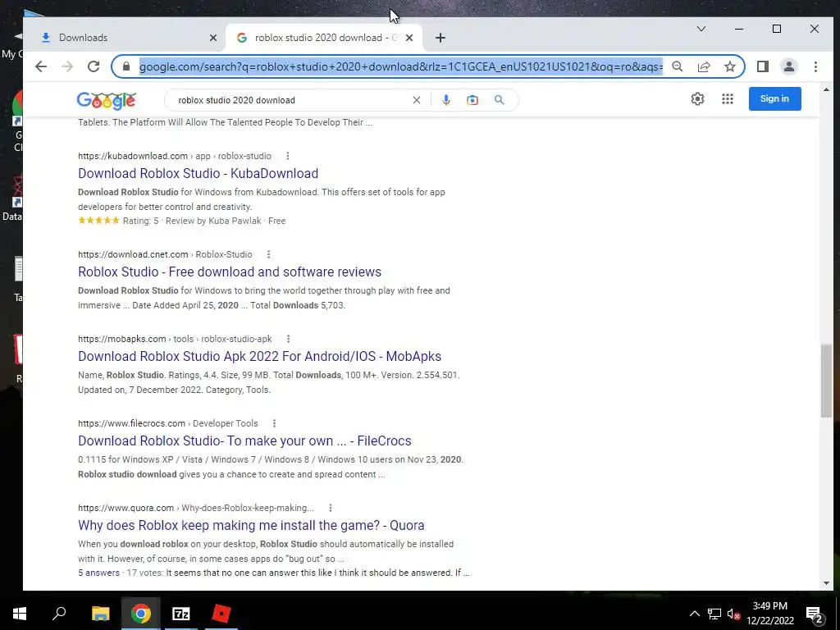Open more options for the cnet.com result

point(268,254)
